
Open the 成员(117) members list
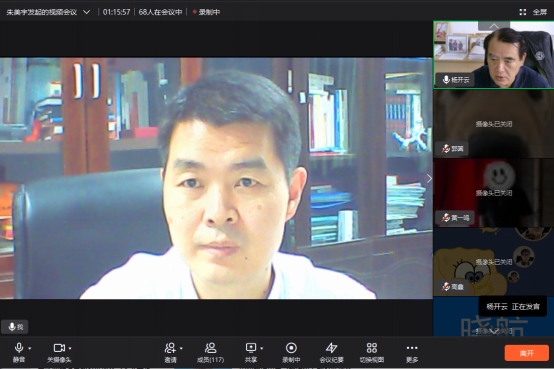210,352
